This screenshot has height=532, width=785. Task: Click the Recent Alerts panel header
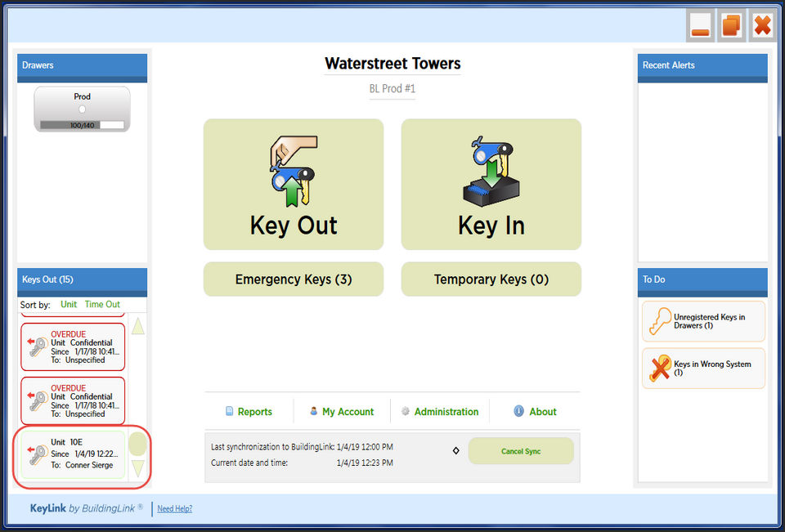click(x=702, y=68)
